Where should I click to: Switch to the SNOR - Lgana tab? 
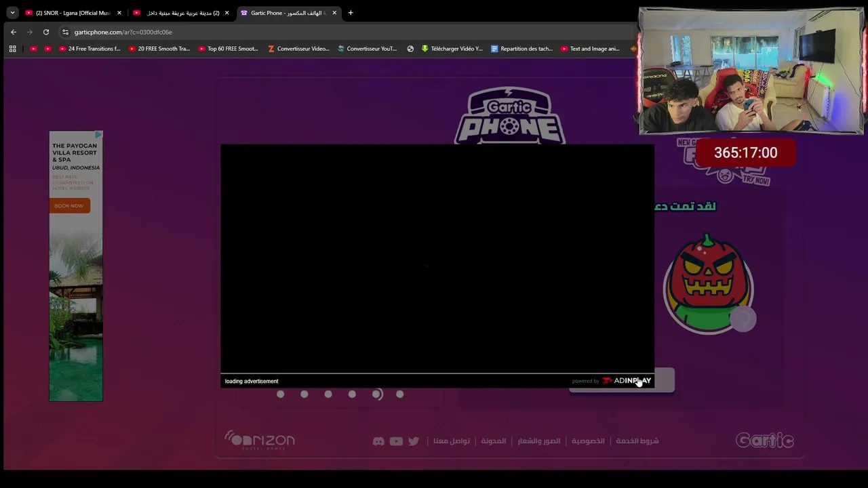(x=73, y=13)
